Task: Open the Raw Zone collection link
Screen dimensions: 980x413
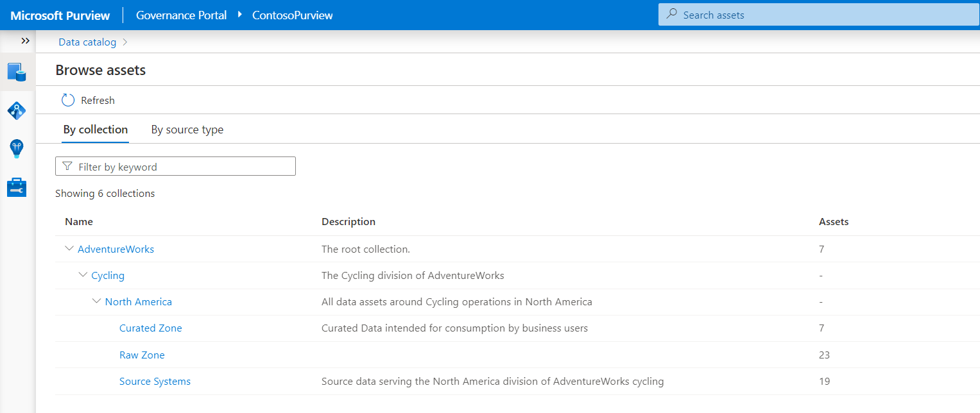Action: (x=142, y=355)
